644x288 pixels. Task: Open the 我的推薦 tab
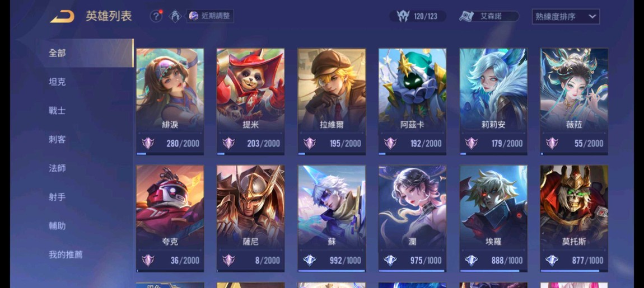click(x=66, y=254)
